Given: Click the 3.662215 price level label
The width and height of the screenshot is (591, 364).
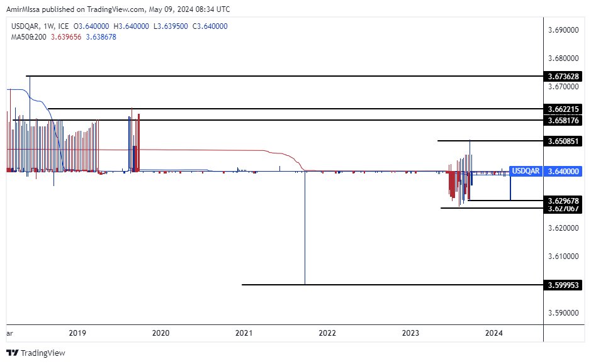Looking at the screenshot, I should (563, 109).
